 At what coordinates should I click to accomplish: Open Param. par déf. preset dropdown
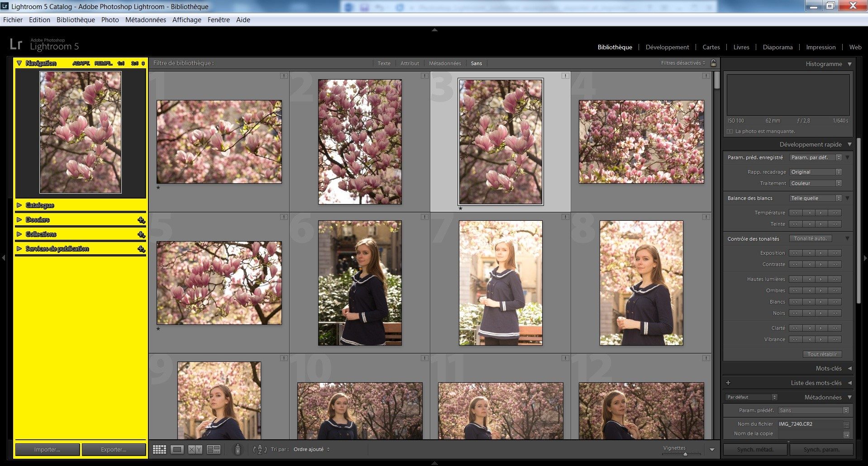(816, 157)
